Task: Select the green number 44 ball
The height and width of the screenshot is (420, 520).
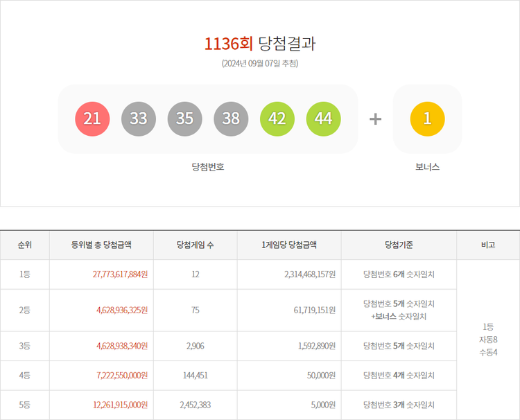Action: click(x=323, y=119)
